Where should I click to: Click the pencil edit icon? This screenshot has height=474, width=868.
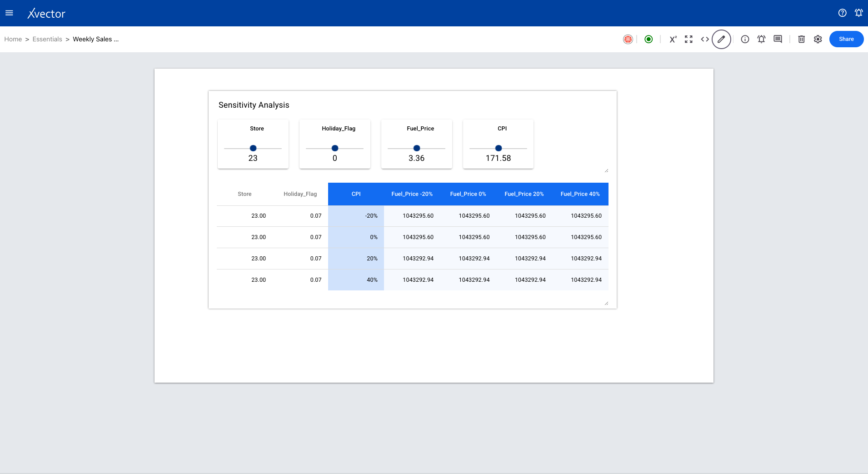(x=721, y=39)
